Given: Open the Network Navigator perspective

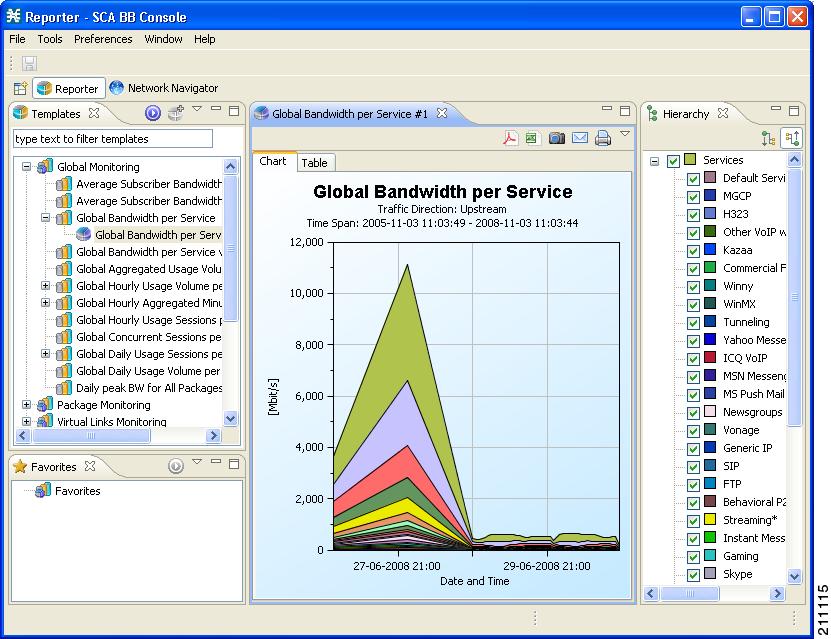Looking at the screenshot, I should click(164, 88).
